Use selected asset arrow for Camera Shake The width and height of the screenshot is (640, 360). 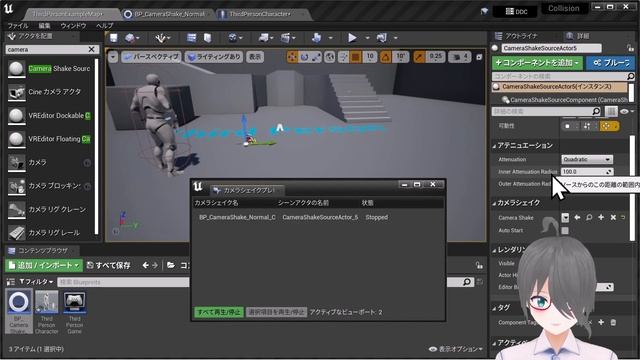pyautogui.click(x=577, y=218)
